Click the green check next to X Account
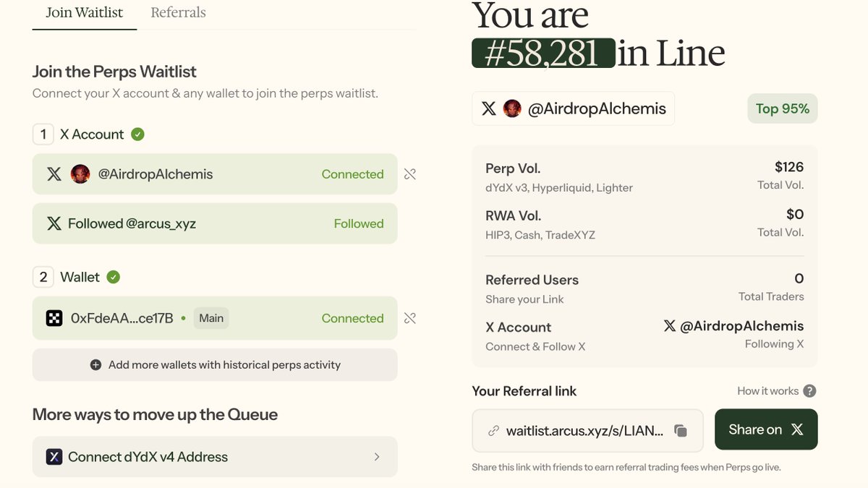This screenshot has height=488, width=868. coord(137,134)
